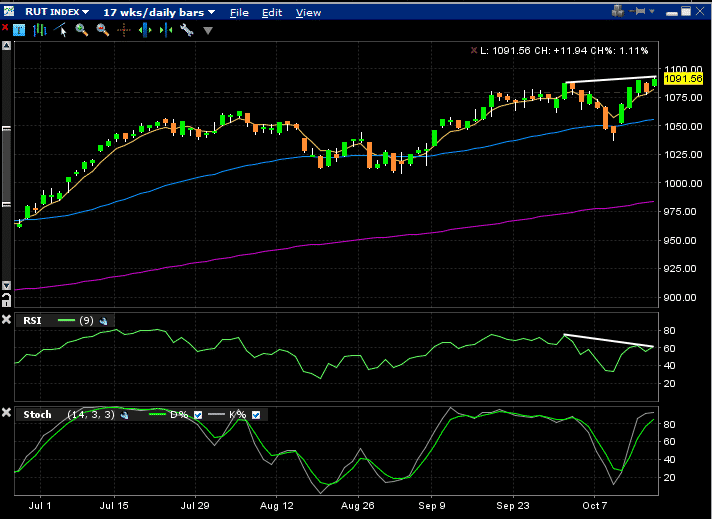The width and height of the screenshot is (712, 519).
Task: Edit Stoch settings via wrench icon
Action: point(124,415)
